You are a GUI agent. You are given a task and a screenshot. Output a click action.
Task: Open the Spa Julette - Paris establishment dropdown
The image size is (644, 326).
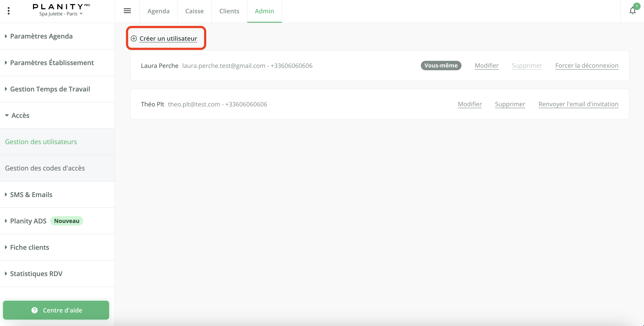[61, 14]
